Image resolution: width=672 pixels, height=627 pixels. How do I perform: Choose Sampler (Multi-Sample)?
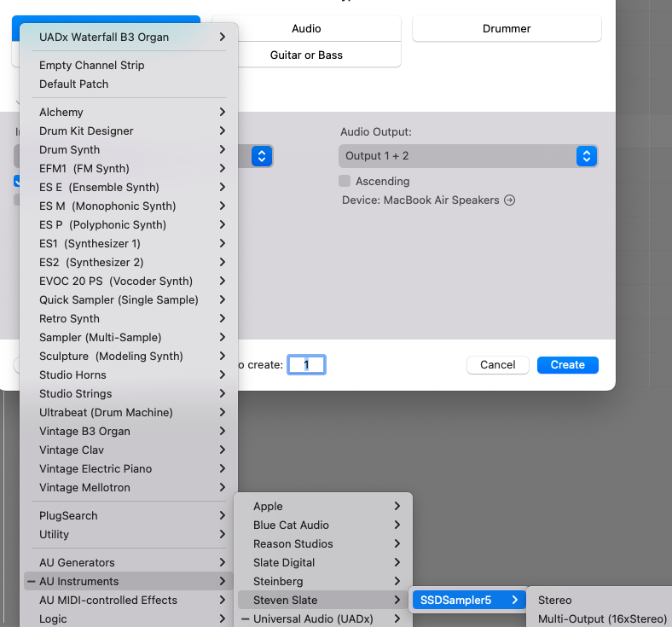(x=129, y=338)
